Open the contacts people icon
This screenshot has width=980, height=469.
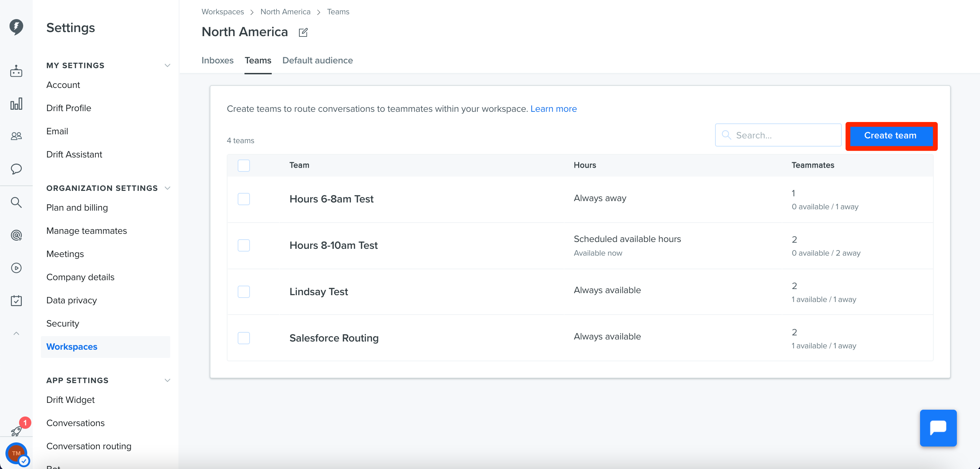16,136
